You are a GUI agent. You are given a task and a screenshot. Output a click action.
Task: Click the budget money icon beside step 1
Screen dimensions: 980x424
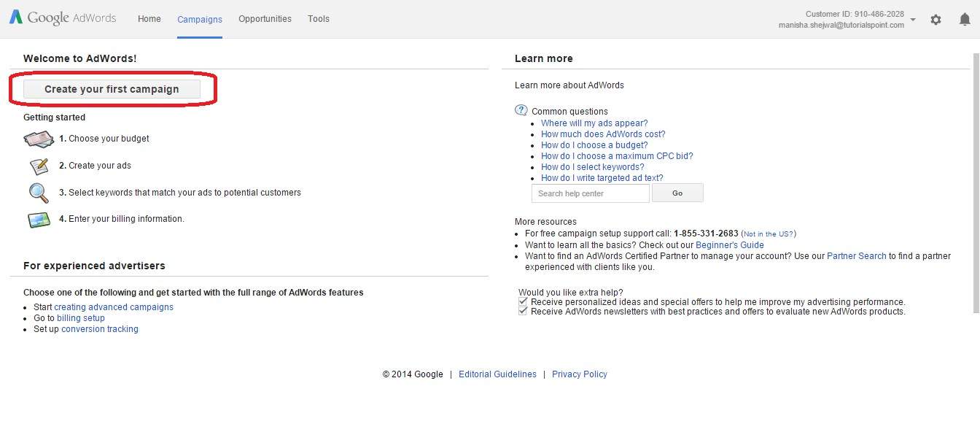click(38, 139)
